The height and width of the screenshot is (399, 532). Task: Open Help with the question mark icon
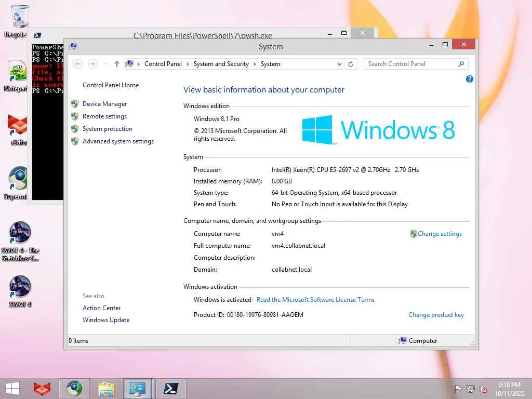coord(470,79)
